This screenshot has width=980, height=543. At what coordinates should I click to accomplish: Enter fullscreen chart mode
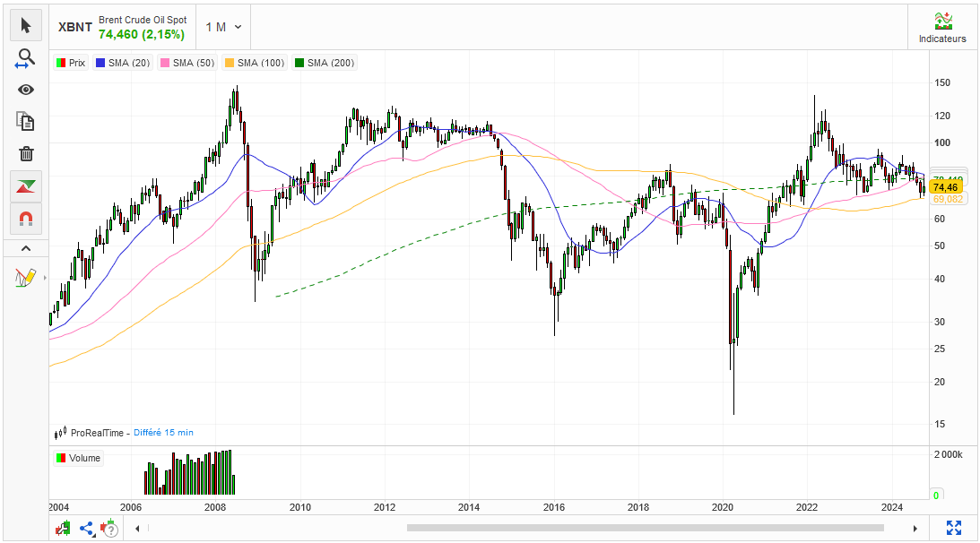click(954, 528)
